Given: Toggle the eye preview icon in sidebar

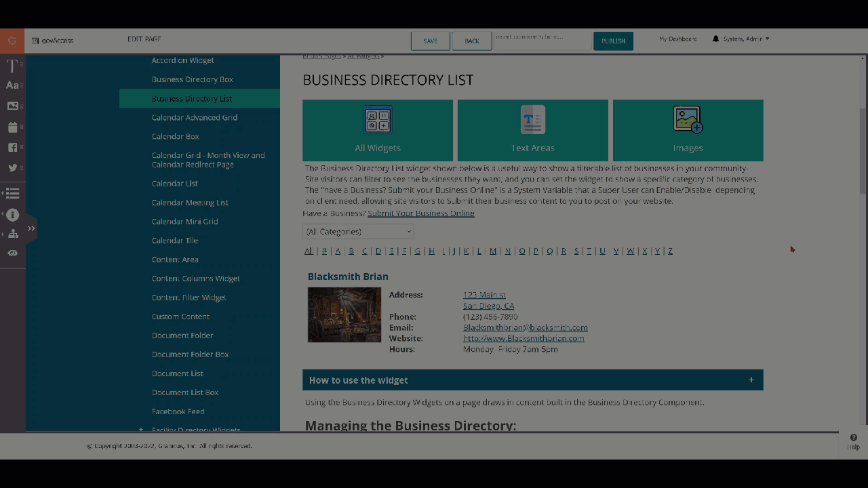Looking at the screenshot, I should (x=12, y=252).
